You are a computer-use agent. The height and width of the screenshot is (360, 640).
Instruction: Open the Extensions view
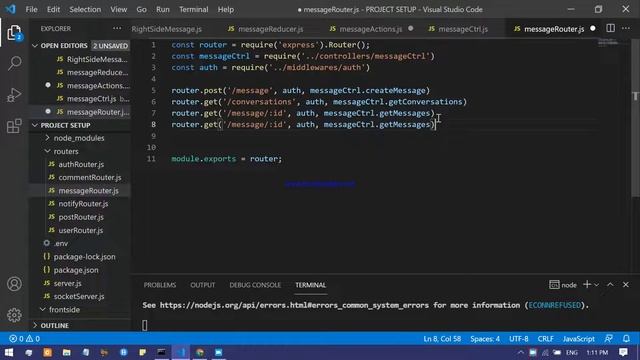coord(14,126)
